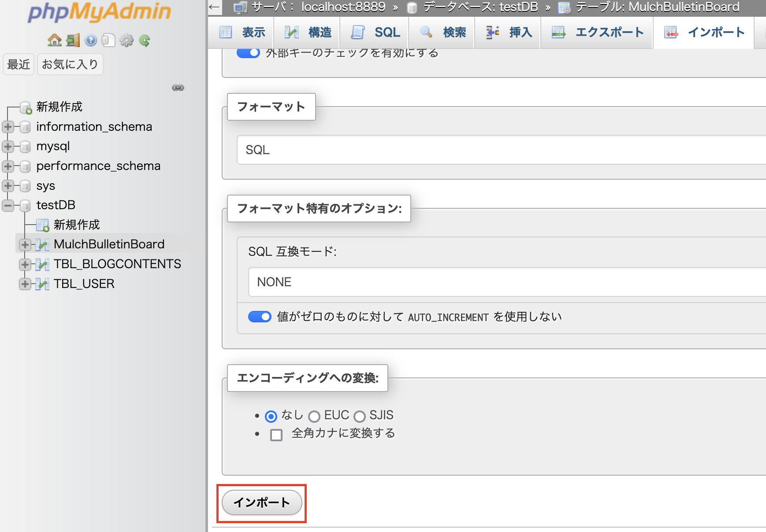
Task: Select the EUC encoding radio button
Action: click(x=314, y=416)
